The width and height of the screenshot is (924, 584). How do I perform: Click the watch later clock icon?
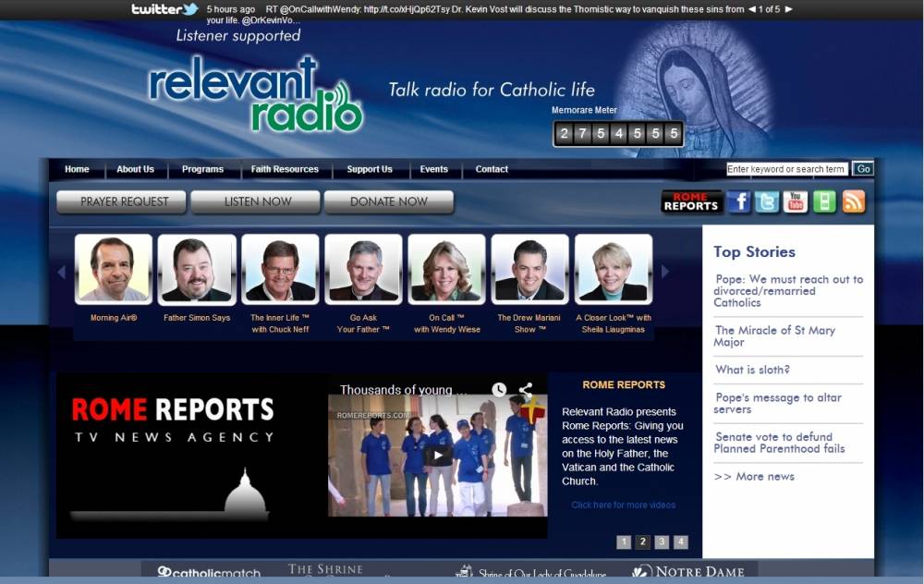click(x=499, y=390)
